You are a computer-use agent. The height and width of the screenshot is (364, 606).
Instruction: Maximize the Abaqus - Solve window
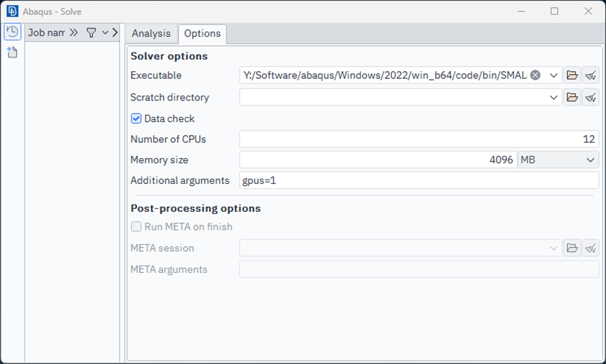click(554, 11)
